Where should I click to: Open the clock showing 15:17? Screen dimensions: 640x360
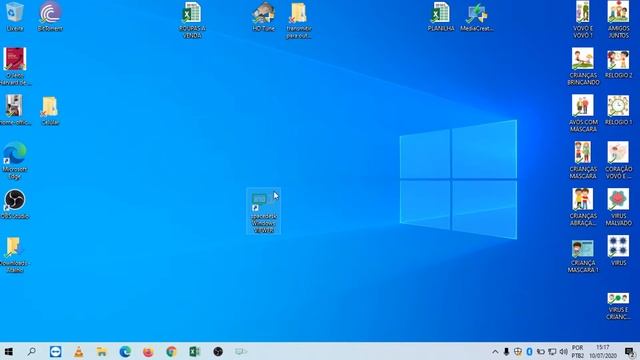[602, 351]
